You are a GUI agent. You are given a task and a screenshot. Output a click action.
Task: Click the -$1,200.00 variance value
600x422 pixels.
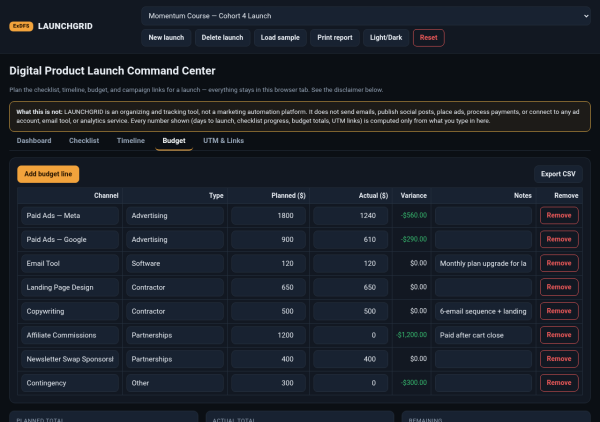point(411,335)
